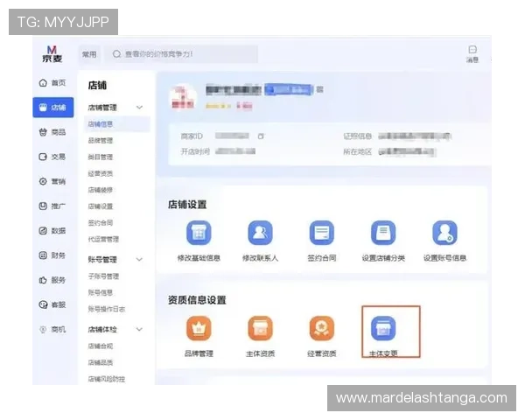Select 类目管理 in the submenu

(101, 157)
